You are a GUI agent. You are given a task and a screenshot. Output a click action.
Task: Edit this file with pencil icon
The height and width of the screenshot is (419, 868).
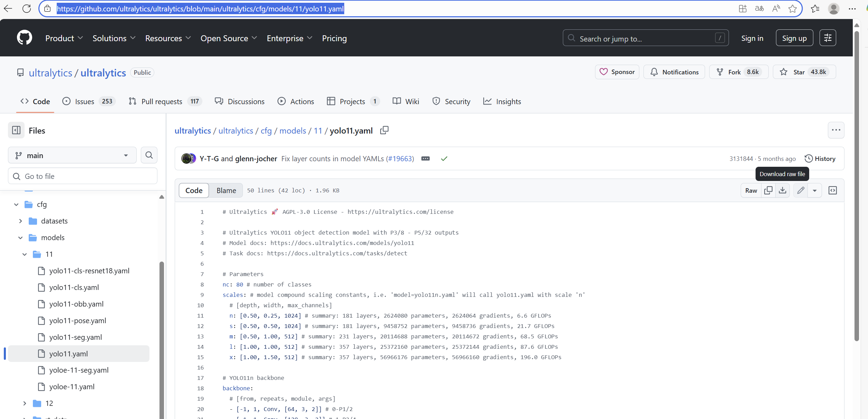pos(801,190)
